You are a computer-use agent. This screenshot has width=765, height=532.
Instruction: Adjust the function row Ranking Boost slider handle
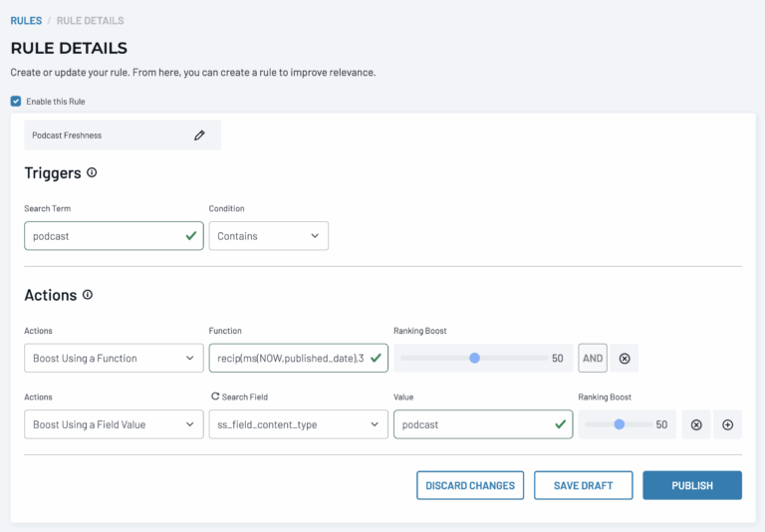pos(474,358)
